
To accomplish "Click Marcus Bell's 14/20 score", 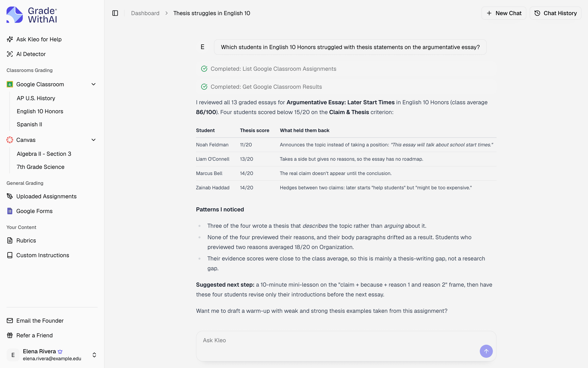I will 246,173.
